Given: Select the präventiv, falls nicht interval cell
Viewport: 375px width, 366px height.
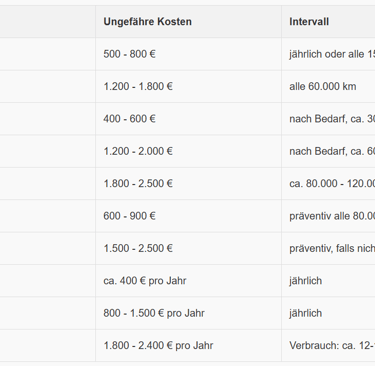Looking at the screenshot, I should 328,248.
